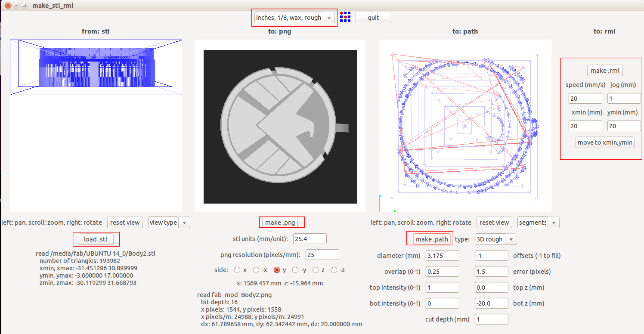Reset view under the stl preview

125,223
